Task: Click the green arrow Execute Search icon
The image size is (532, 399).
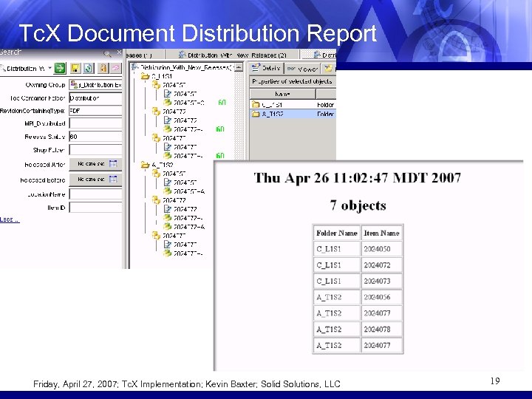Action: tap(60, 68)
